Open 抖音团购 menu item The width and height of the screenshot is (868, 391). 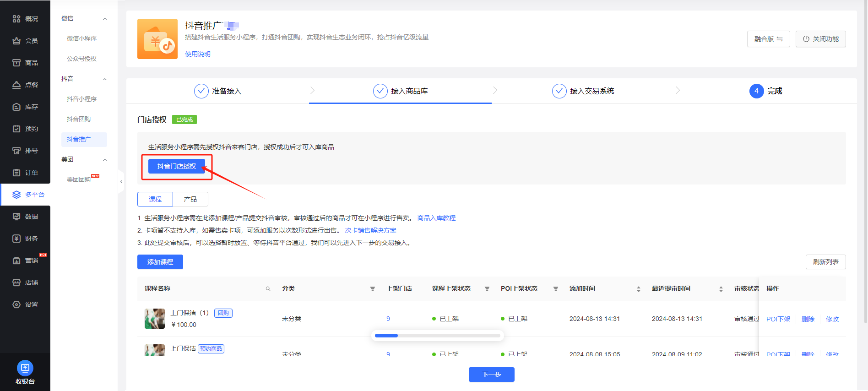click(79, 119)
